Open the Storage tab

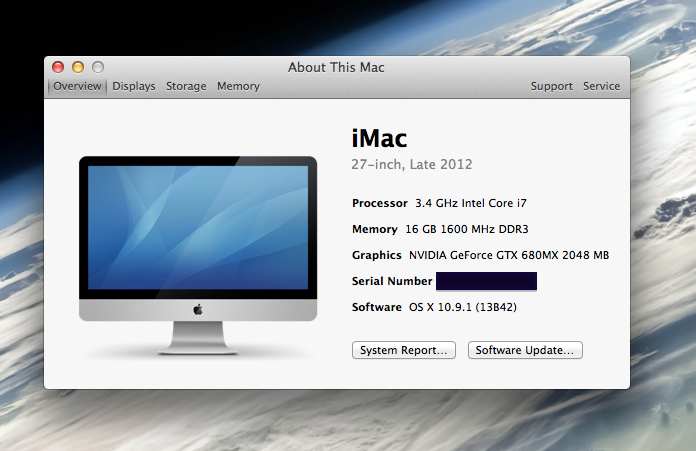(x=186, y=86)
